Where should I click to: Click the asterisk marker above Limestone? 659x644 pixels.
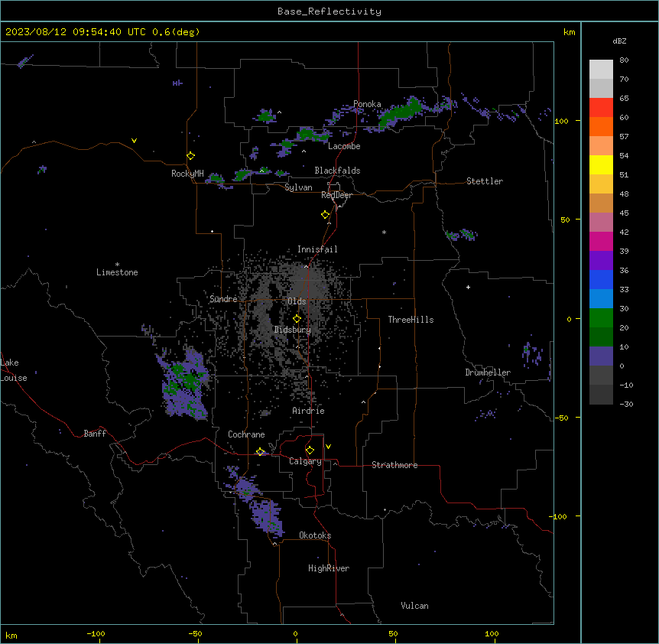pos(117,265)
